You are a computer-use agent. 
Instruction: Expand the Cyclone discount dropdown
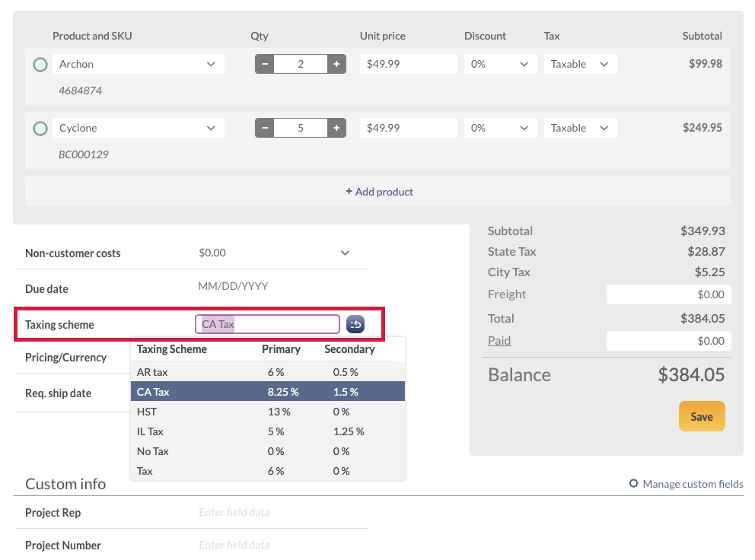coord(501,128)
